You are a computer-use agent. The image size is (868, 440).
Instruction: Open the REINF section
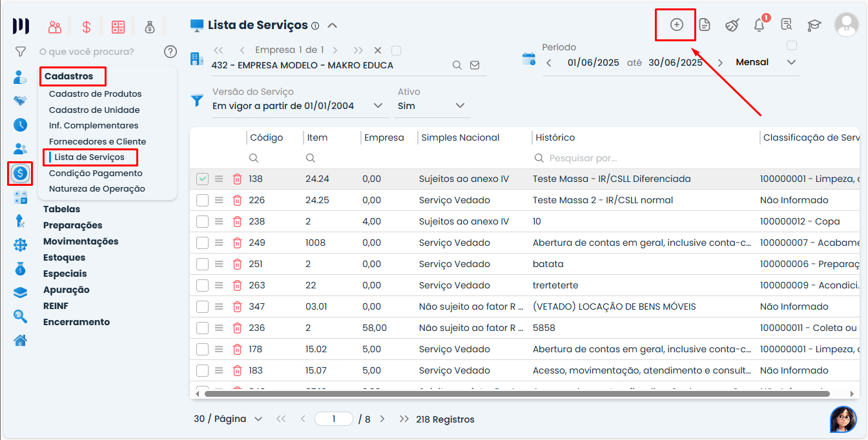pos(56,306)
